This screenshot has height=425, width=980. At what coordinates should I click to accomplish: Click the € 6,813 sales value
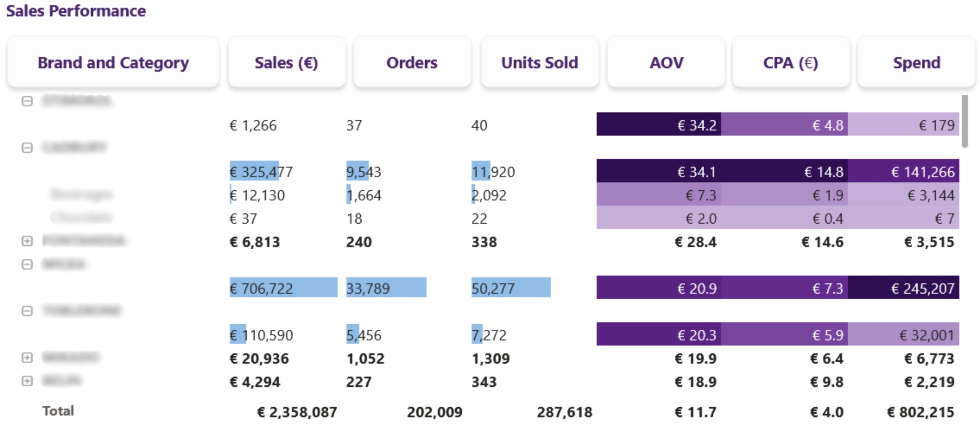click(255, 242)
